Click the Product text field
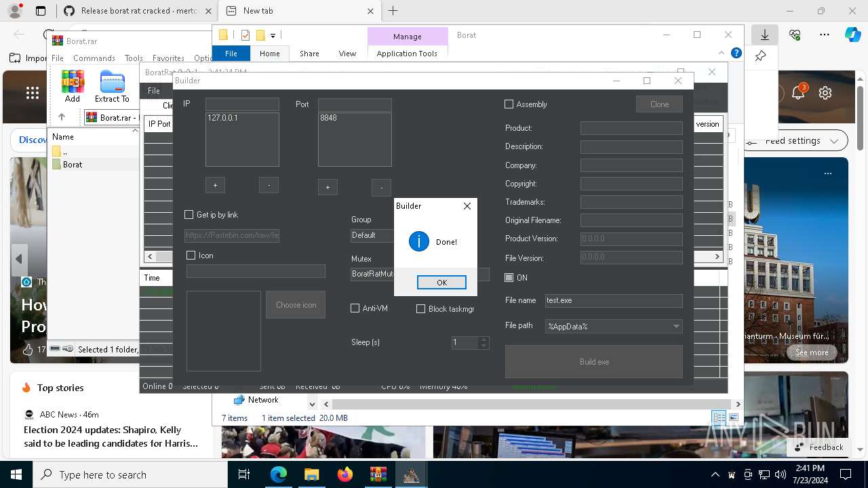Screen dimensions: 868x488 (x=631, y=128)
